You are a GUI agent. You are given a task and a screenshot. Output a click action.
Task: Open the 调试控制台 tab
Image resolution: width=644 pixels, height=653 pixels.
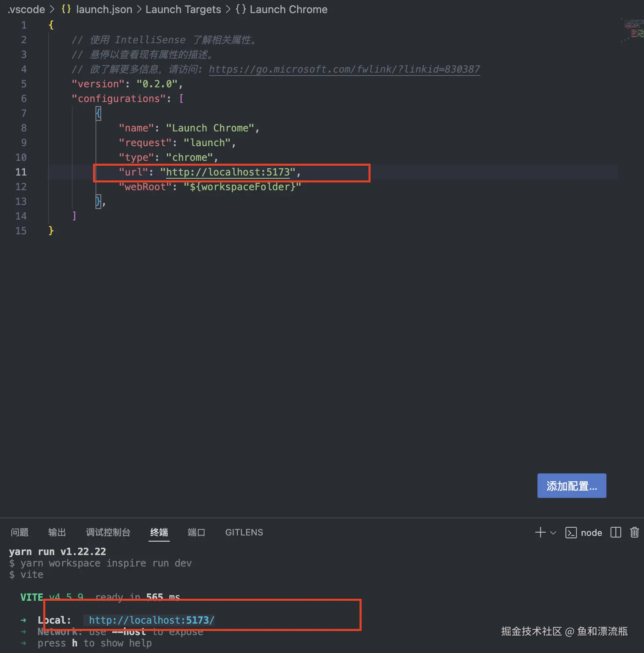108,532
